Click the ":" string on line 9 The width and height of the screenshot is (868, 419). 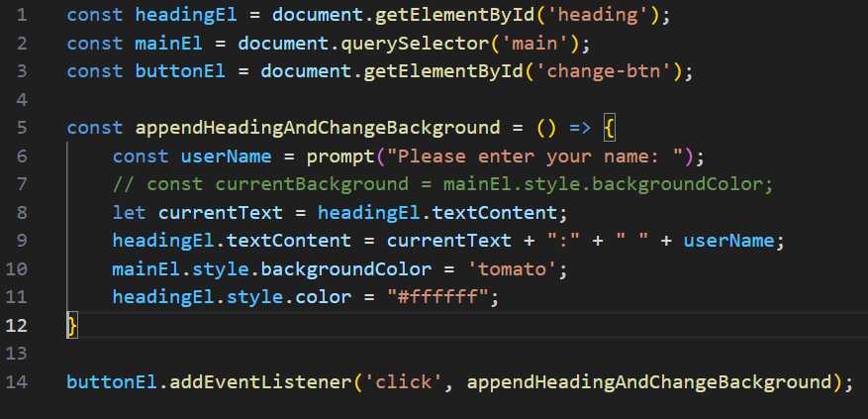click(x=563, y=241)
